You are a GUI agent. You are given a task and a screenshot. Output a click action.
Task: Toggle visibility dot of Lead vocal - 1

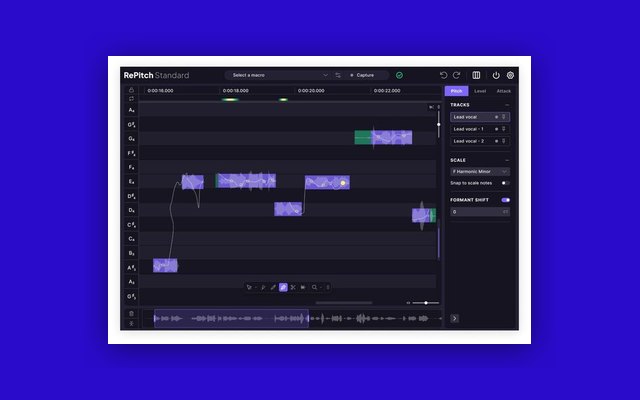[496, 129]
